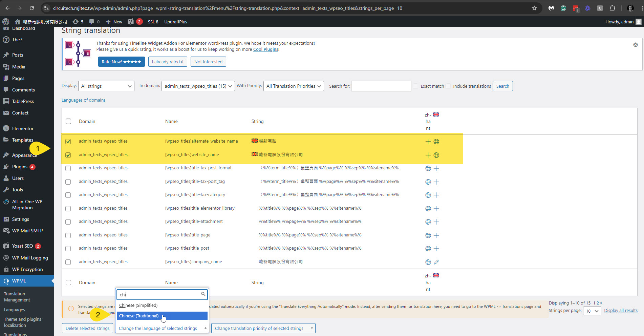This screenshot has height=336, width=644.
Task: Uncheck the website_name row checkbox
Action: 68,155
